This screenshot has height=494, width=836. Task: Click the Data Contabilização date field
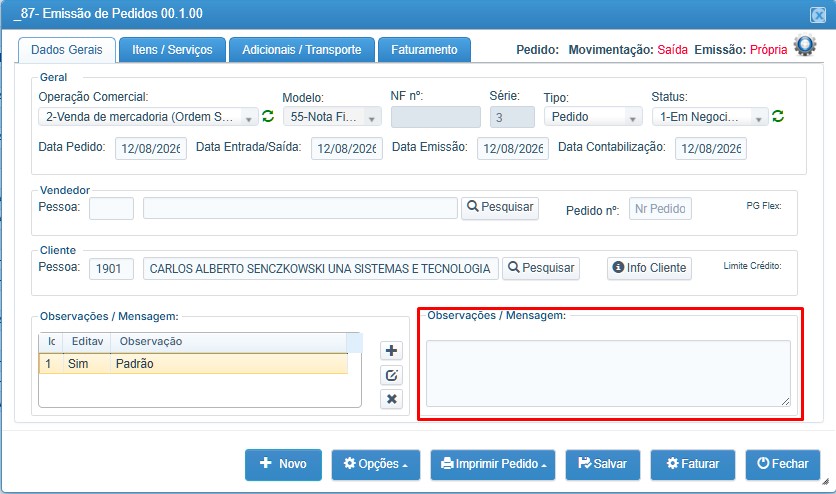tap(711, 149)
